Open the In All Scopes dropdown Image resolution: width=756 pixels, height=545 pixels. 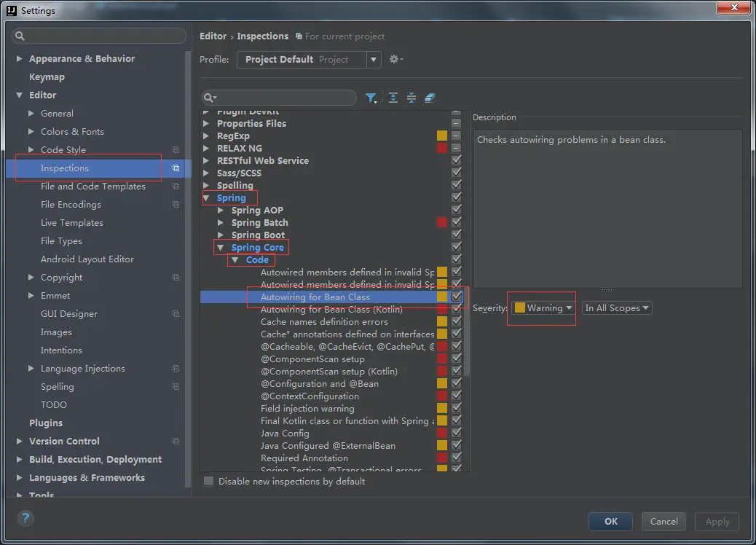coord(617,307)
